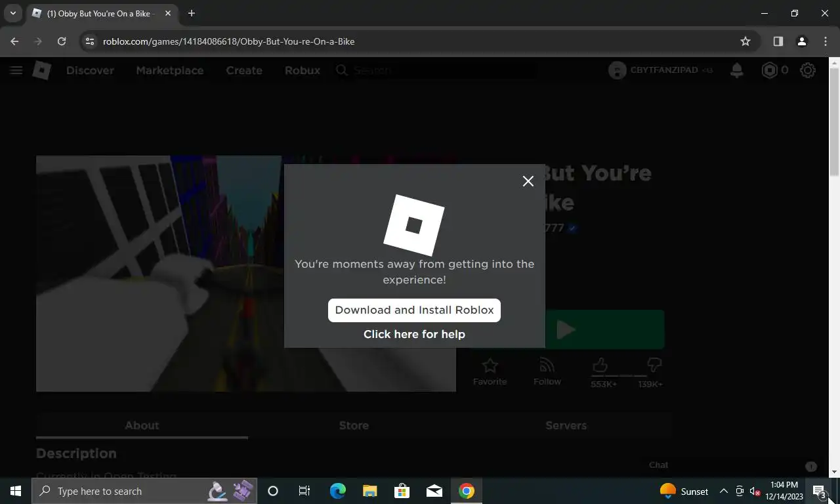Open Task View on taskbar

tap(304, 491)
